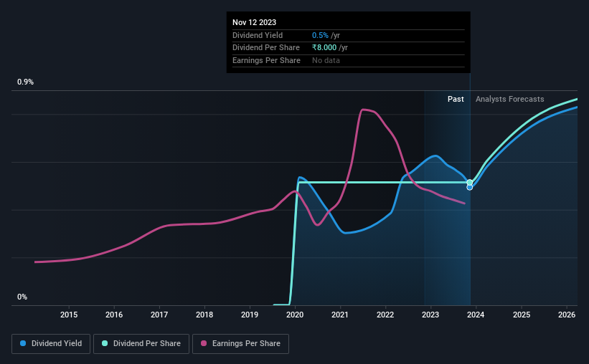The height and width of the screenshot is (364, 589).
Task: Click the No data earnings value in tooltip
Action: pos(326,60)
